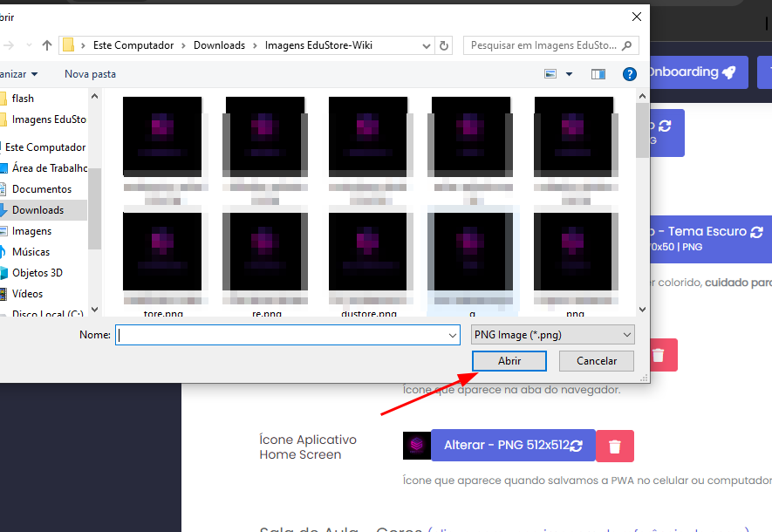The height and width of the screenshot is (532, 772).
Task: Expand the view options dropdown arrow
Action: click(x=570, y=74)
